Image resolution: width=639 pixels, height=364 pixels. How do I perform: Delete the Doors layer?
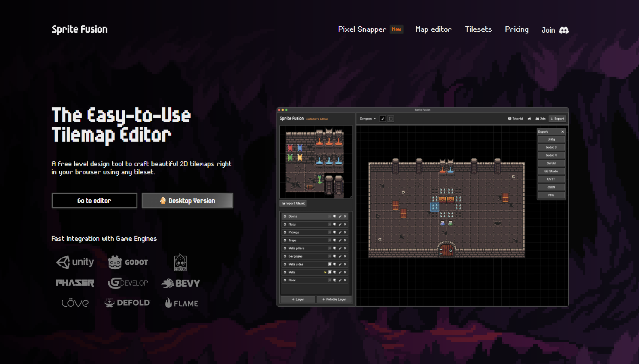[x=345, y=216]
